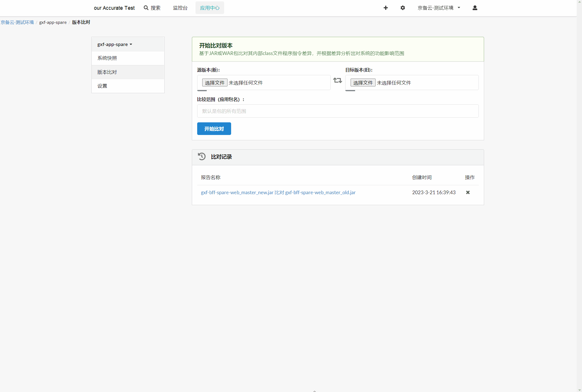Go to 监控台 in top navigation
Screen dimensions: 582x392
[180, 8]
